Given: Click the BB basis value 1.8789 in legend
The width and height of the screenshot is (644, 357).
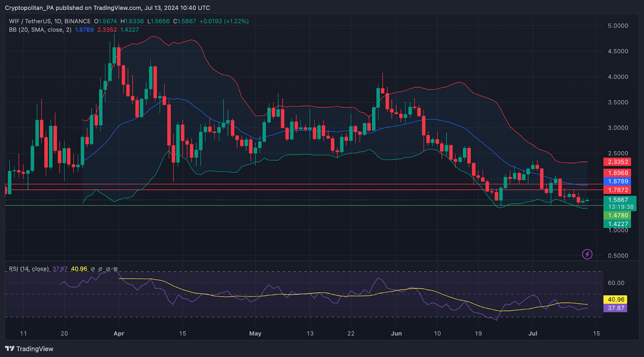Looking at the screenshot, I should coord(85,30).
